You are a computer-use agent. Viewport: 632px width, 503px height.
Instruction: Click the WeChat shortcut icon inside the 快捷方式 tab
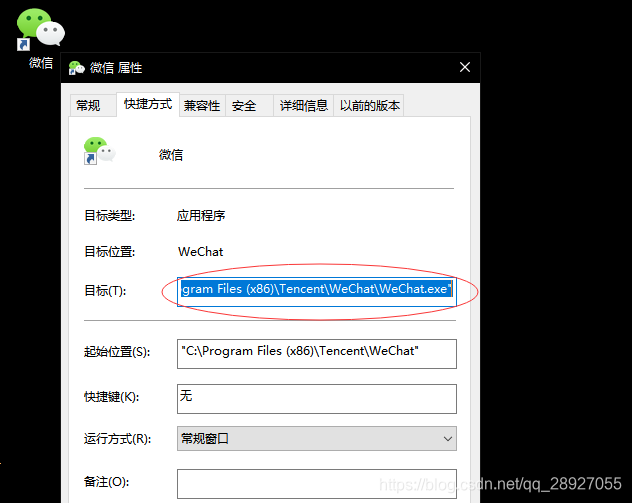click(100, 151)
